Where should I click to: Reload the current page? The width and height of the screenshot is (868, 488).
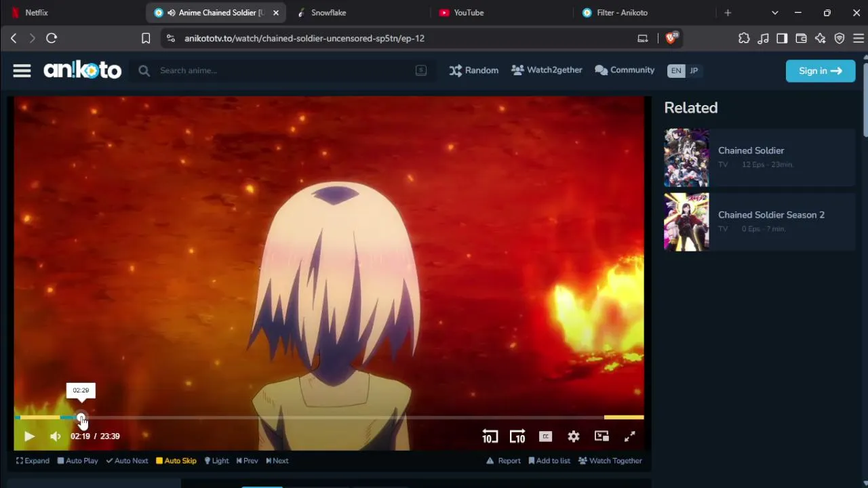(52, 39)
